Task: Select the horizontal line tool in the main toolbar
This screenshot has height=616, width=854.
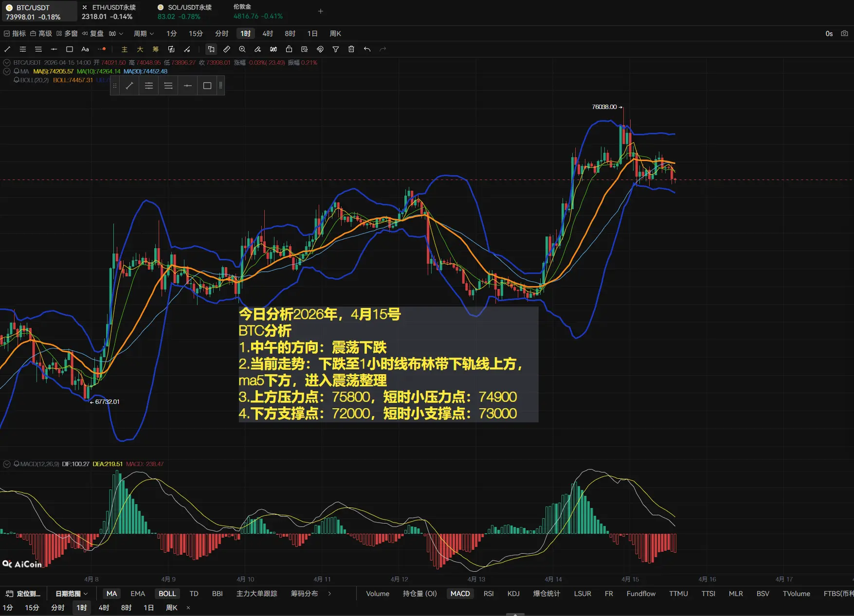Action: pyautogui.click(x=54, y=49)
